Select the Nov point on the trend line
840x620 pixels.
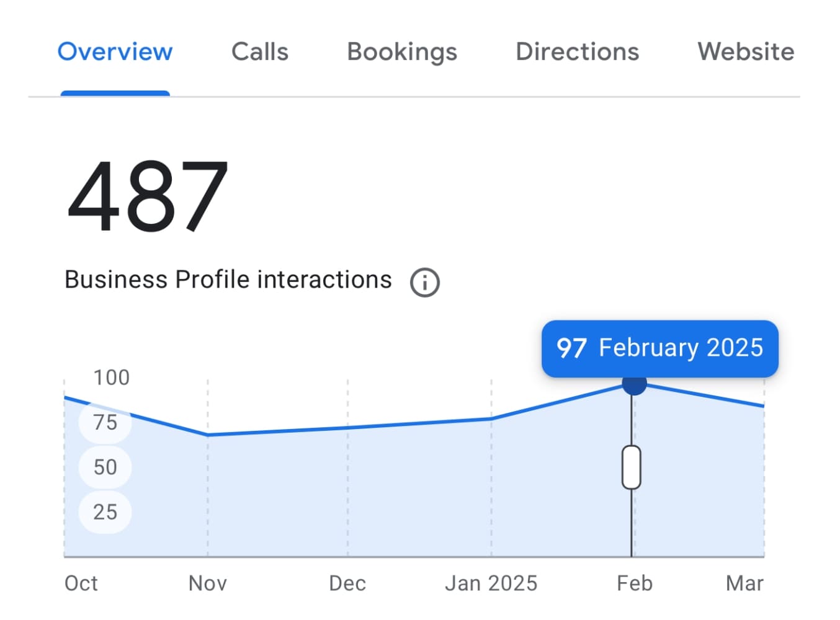click(207, 435)
